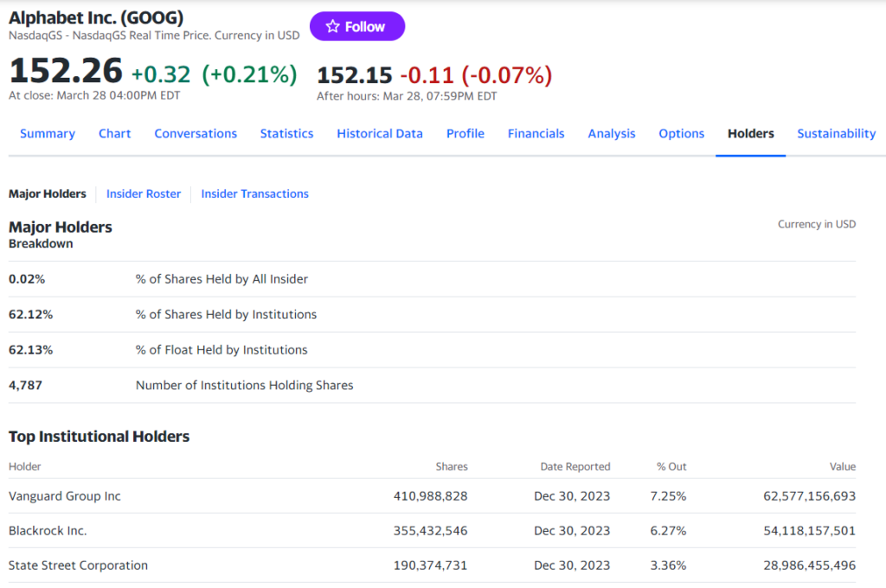Screen dimensions: 886x588
Task: Switch to the Analysis tab
Action: coord(612,134)
